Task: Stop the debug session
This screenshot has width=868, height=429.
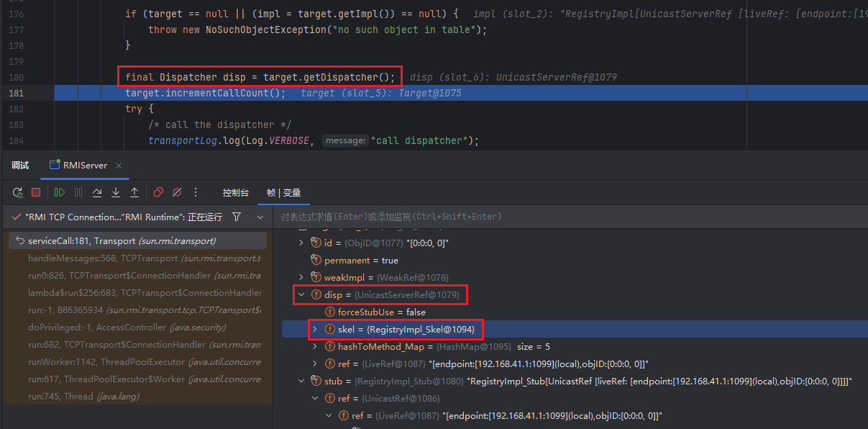Action: pyautogui.click(x=36, y=193)
